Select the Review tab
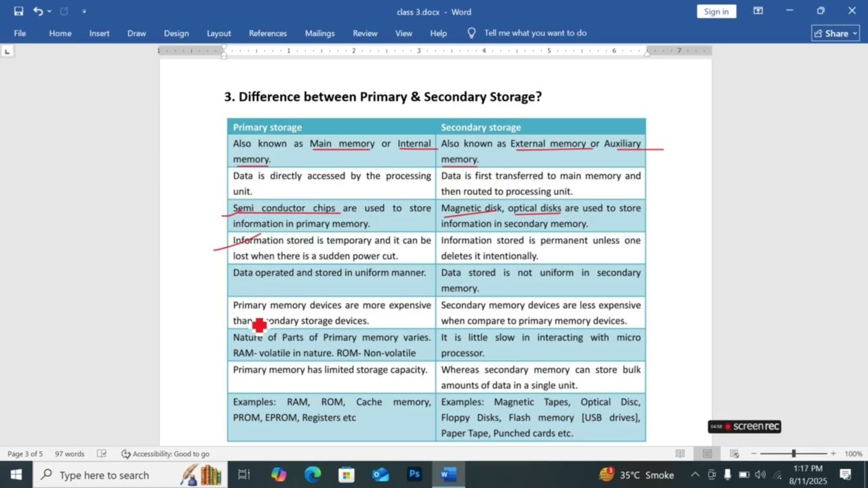868x488 pixels. [366, 33]
